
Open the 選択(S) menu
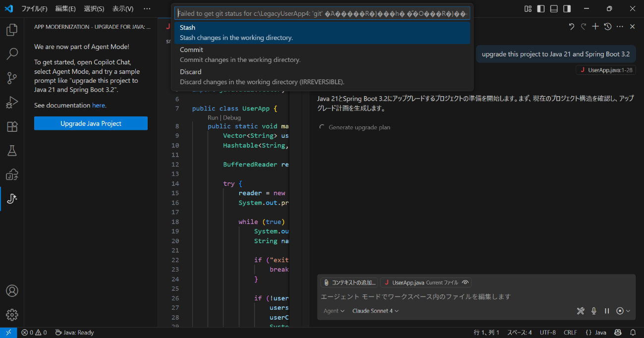[x=94, y=9]
